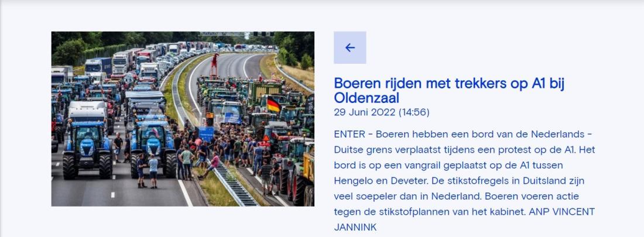Select the photo credit ANP VINCENT JANNINK
The image size is (644, 237).
[464, 219]
